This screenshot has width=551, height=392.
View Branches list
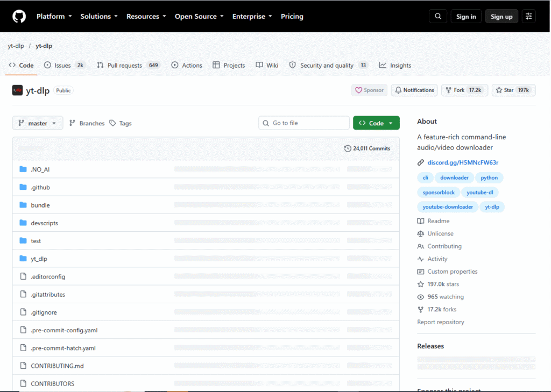point(87,123)
